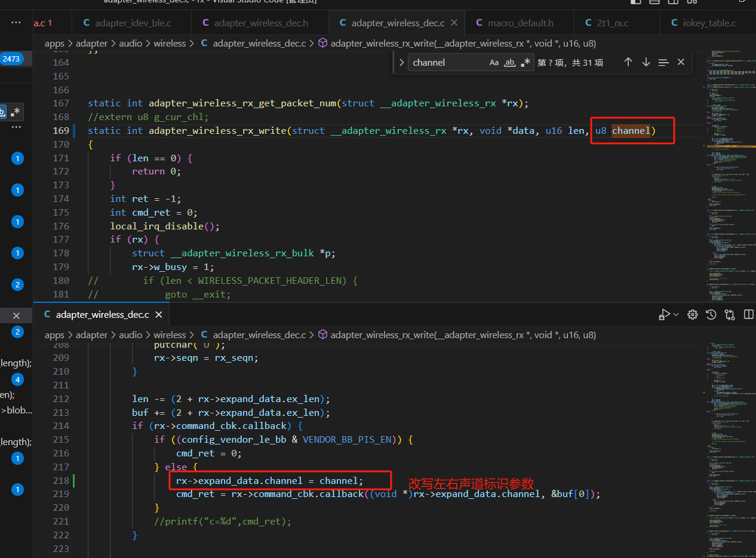Go to previous match in find widget
This screenshot has width=756, height=558.
[x=628, y=62]
